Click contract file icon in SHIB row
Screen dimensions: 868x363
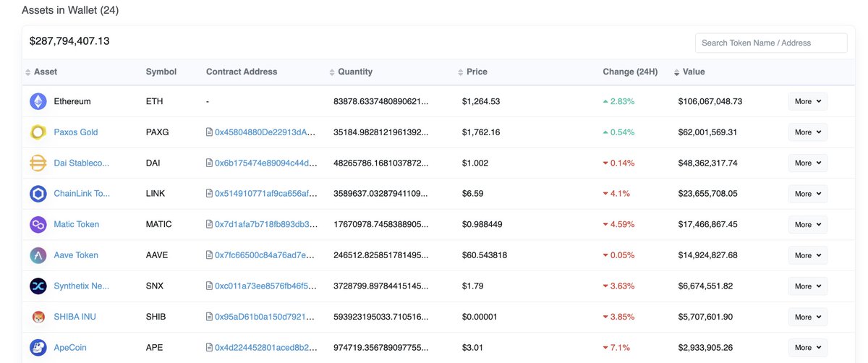(x=210, y=317)
